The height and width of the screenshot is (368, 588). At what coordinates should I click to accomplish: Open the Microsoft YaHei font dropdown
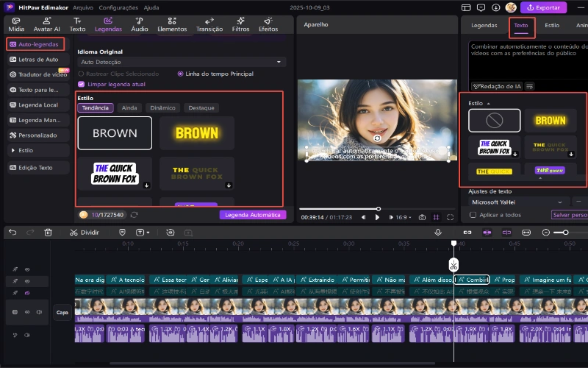[x=518, y=202]
